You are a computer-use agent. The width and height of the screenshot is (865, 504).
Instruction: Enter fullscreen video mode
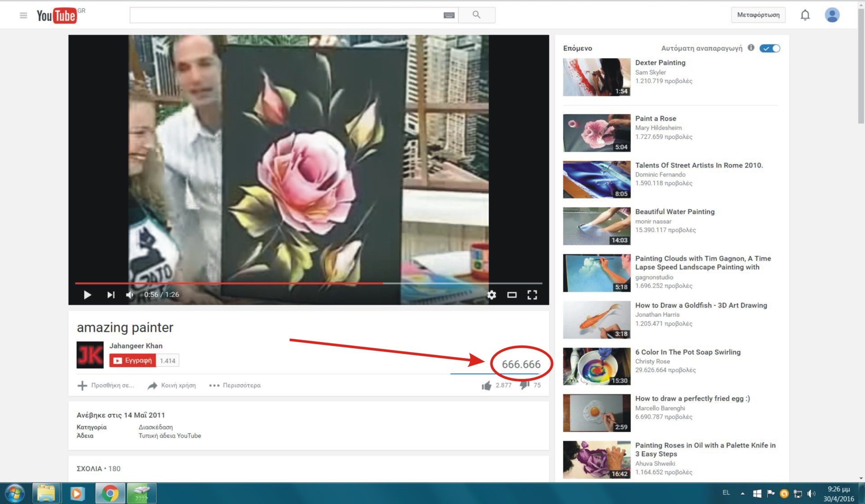(x=532, y=295)
